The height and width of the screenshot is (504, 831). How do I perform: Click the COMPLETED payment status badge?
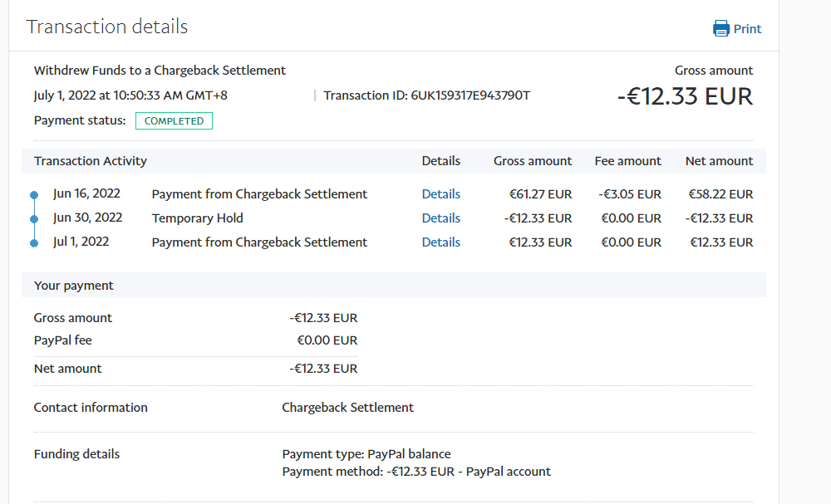174,121
